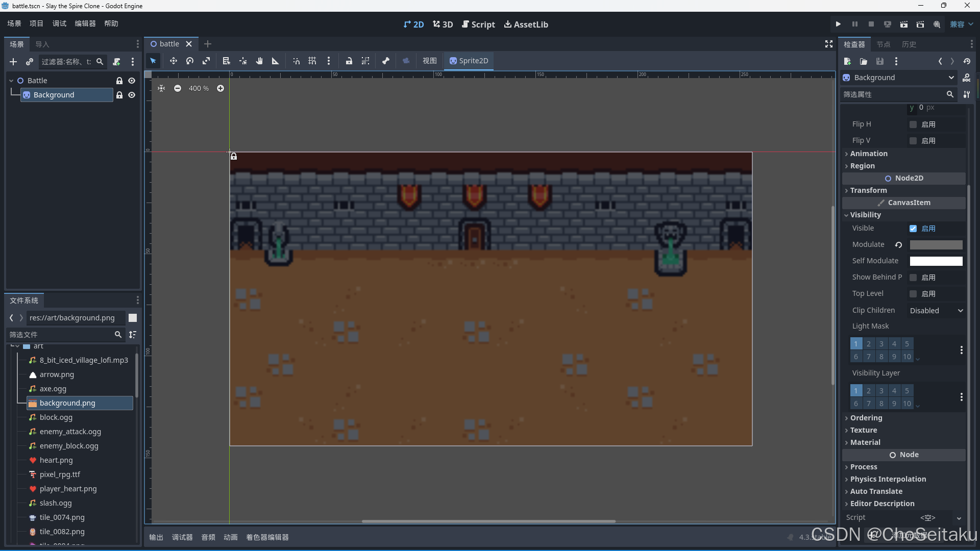Open documentation for Background node
Viewport: 980px width, 551px height.
pyautogui.click(x=967, y=78)
